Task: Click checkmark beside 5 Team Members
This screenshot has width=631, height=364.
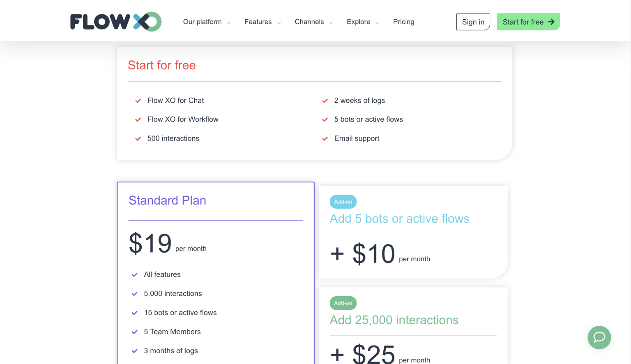Action: click(134, 332)
